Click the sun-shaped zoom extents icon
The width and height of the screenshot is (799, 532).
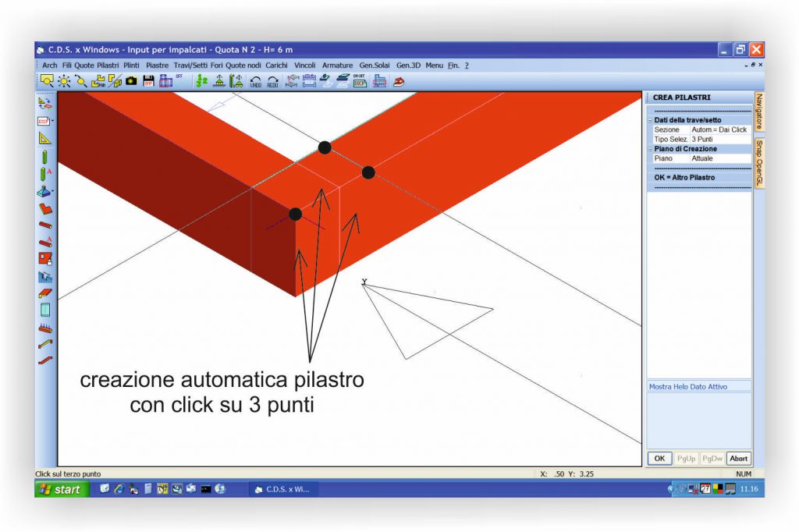point(64,81)
